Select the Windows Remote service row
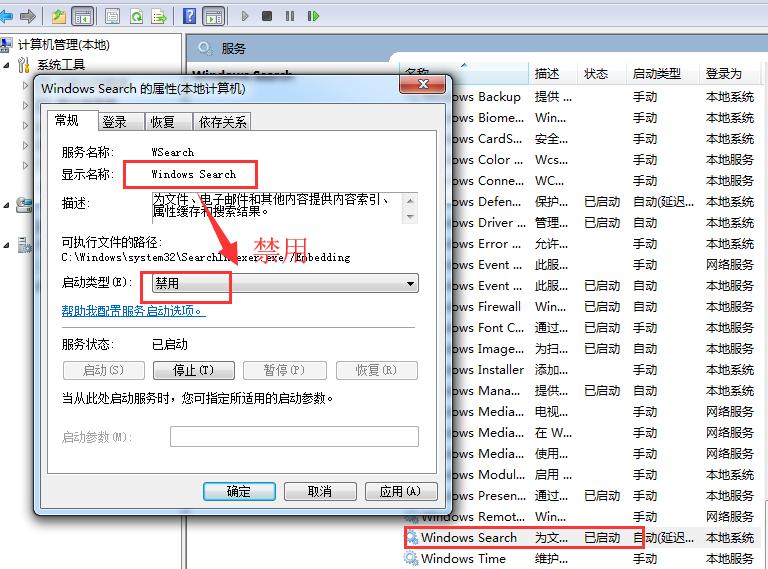The width and height of the screenshot is (768, 569). (x=580, y=517)
